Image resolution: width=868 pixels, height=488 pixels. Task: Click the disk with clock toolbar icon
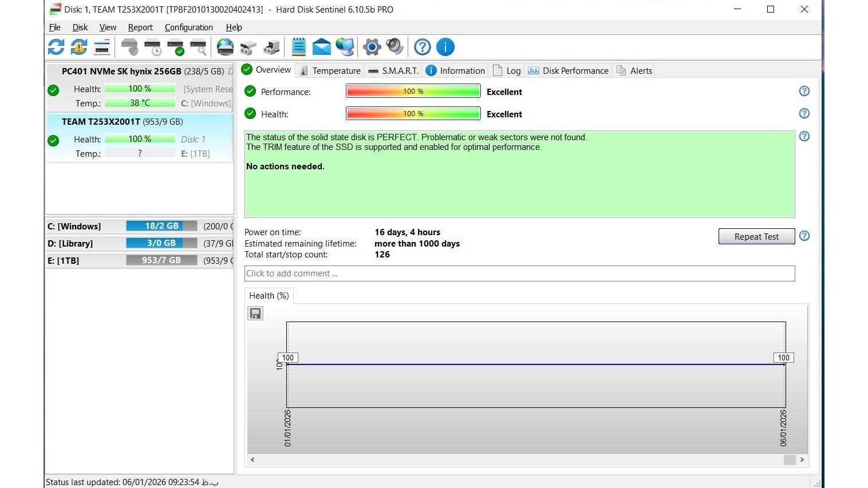tap(153, 47)
